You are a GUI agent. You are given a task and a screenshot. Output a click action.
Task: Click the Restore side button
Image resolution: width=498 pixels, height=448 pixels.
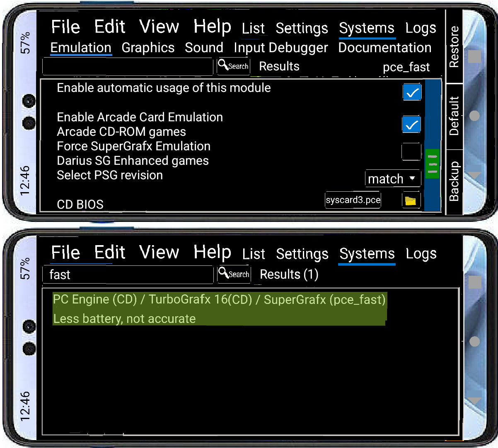454,47
